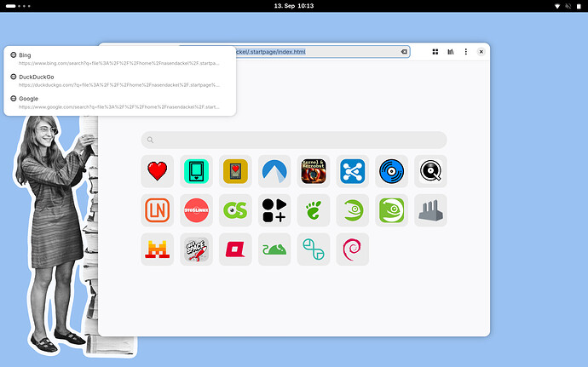Open the red heart bookmark tile
The image size is (588, 367).
(x=158, y=171)
